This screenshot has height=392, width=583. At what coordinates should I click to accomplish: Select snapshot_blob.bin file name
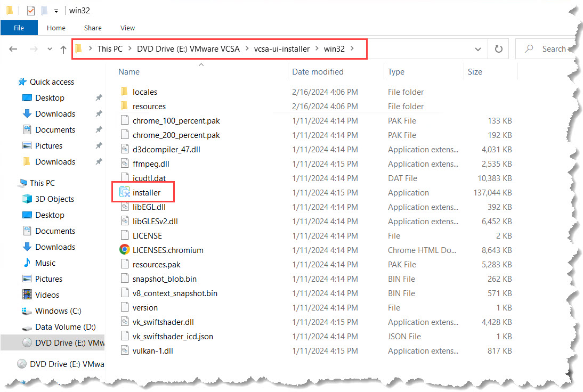(165, 279)
